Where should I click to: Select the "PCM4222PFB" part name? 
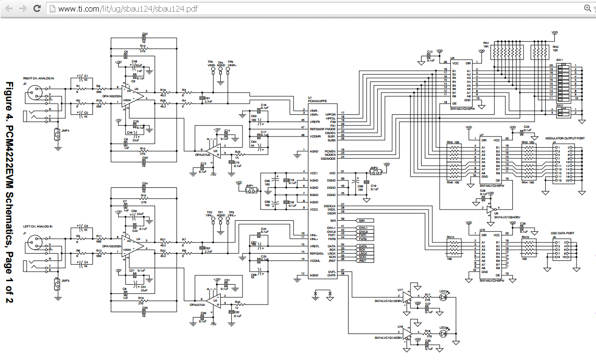(x=317, y=101)
